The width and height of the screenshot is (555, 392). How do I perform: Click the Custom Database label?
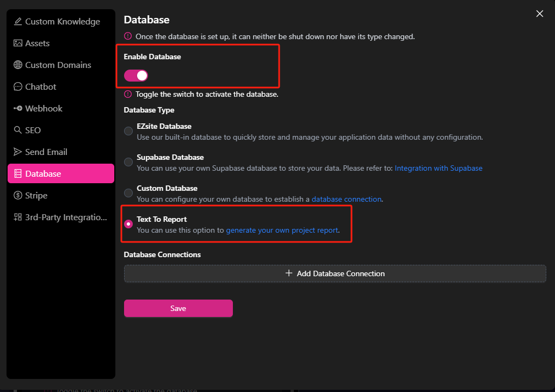(167, 188)
